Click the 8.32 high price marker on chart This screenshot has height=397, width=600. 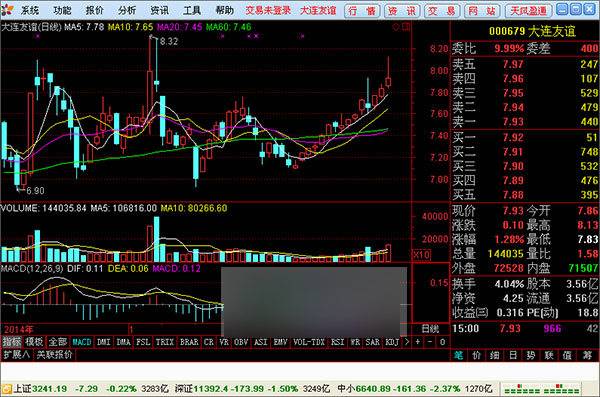tap(169, 41)
